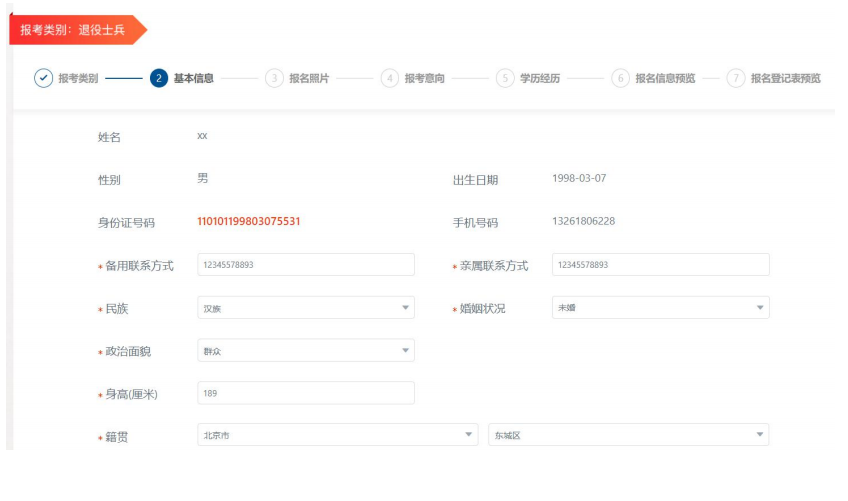Open the 政治面貌 dropdown showing 群众
The width and height of the screenshot is (848, 501).
[306, 351]
